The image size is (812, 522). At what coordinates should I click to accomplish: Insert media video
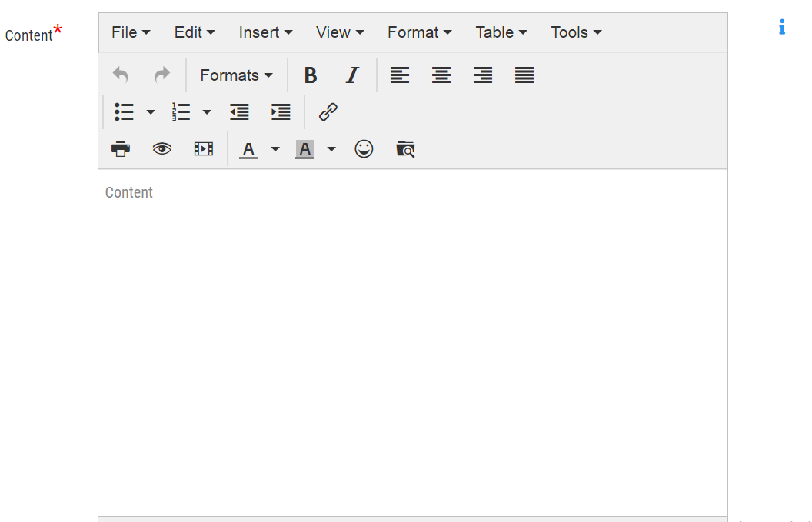pyautogui.click(x=204, y=149)
